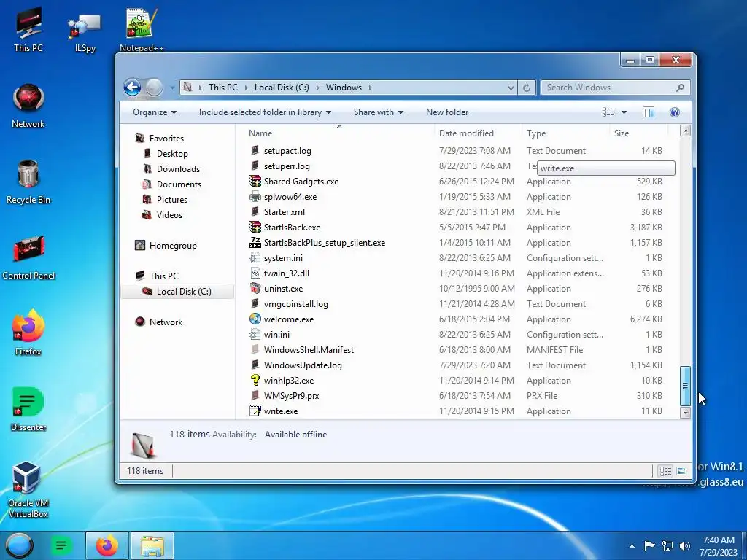Open Include selected folder in library menu

coord(266,112)
